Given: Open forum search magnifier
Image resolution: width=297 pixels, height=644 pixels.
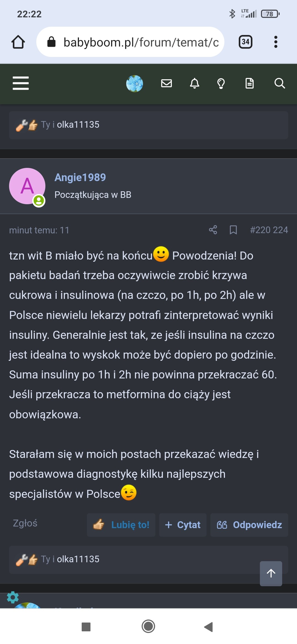Looking at the screenshot, I should coord(279,83).
